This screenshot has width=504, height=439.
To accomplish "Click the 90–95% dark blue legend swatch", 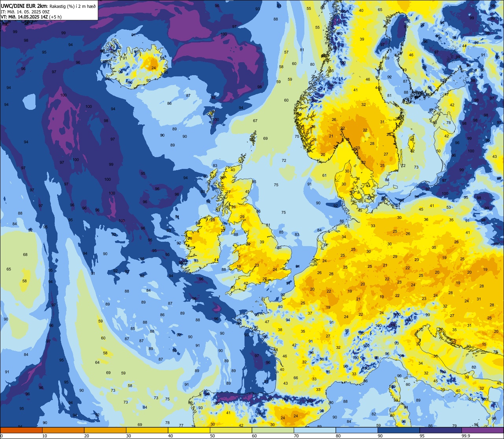I will pyautogui.click(x=398, y=430).
